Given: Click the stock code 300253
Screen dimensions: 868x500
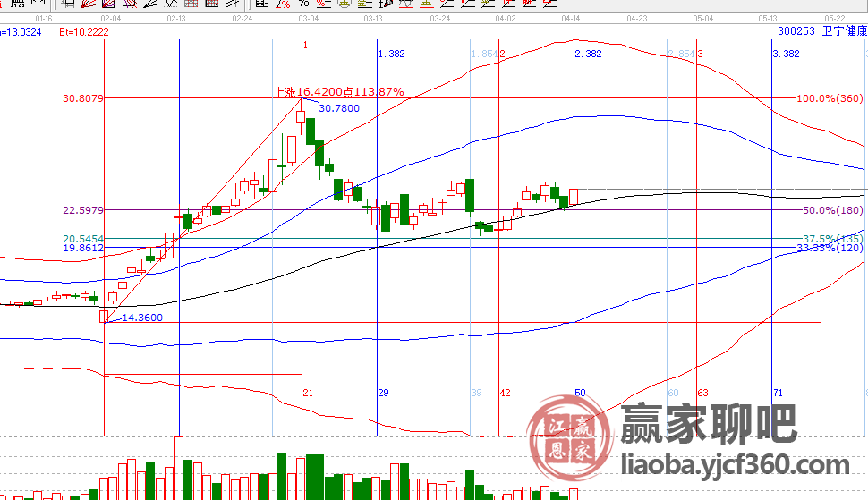Looking at the screenshot, I should (796, 31).
